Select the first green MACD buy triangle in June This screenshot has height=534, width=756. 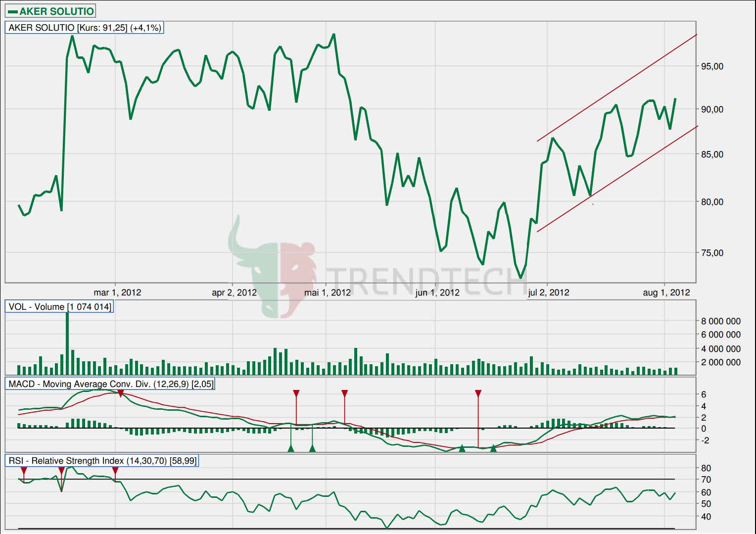coord(462,448)
